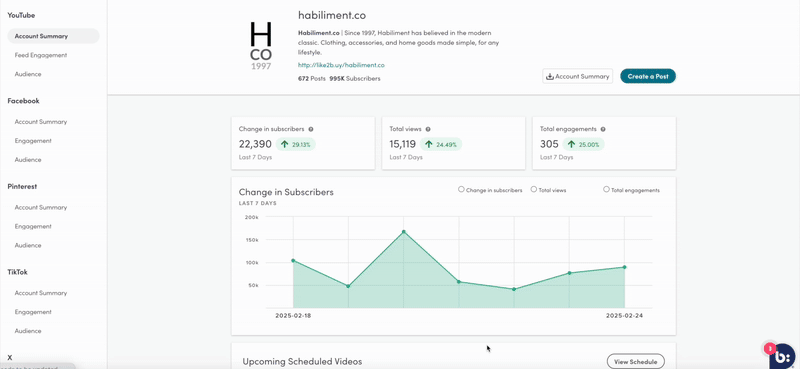The width and height of the screenshot is (800, 369).
Task: Click the help icon beside Total engagements
Action: (603, 130)
